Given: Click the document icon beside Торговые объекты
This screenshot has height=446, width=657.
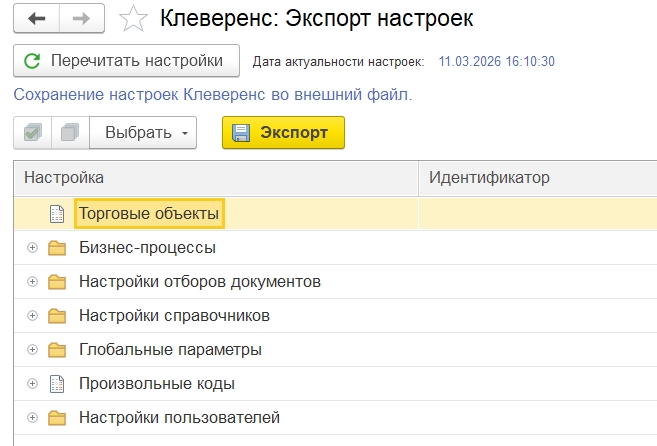Looking at the screenshot, I should 57,214.
